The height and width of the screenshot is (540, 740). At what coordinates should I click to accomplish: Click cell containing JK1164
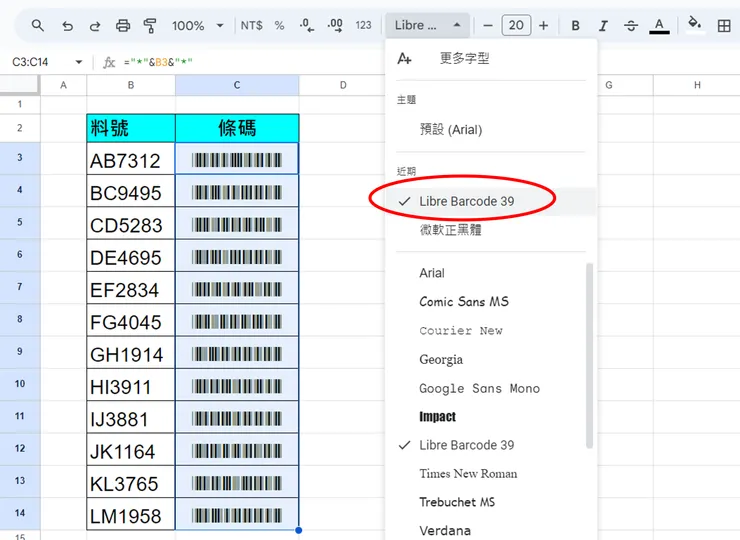pos(131,449)
